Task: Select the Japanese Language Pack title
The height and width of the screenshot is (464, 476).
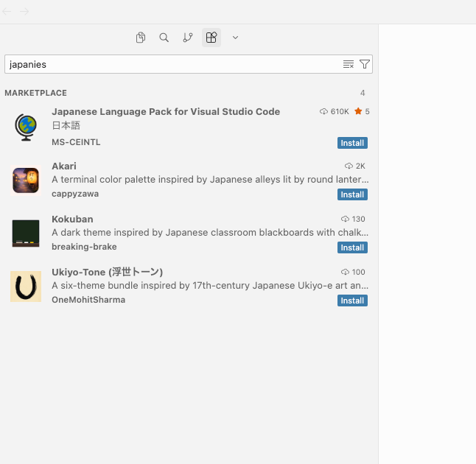Action: (x=166, y=112)
